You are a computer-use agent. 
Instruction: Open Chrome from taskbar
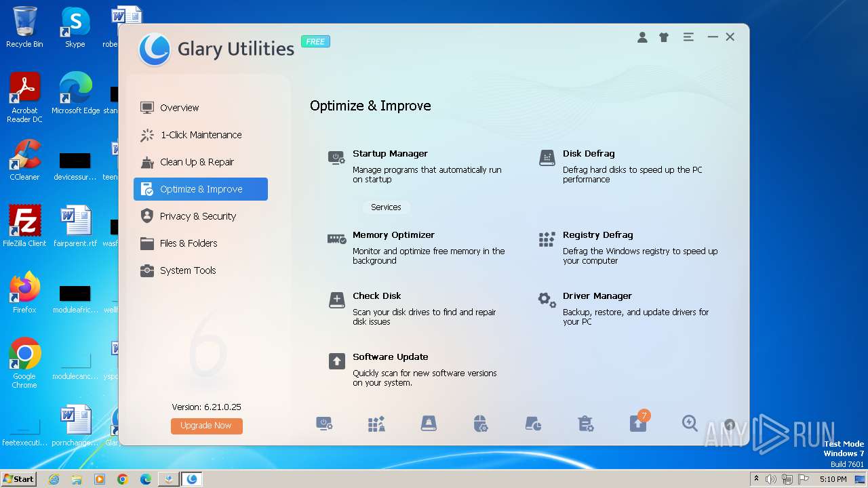[x=122, y=479]
